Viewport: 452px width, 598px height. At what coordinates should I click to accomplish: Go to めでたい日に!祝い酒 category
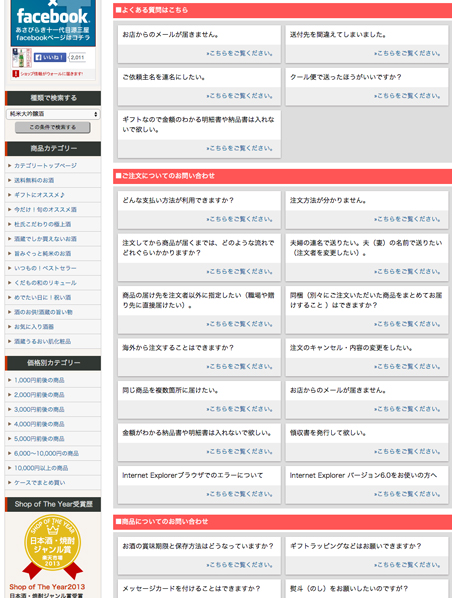[x=42, y=297]
